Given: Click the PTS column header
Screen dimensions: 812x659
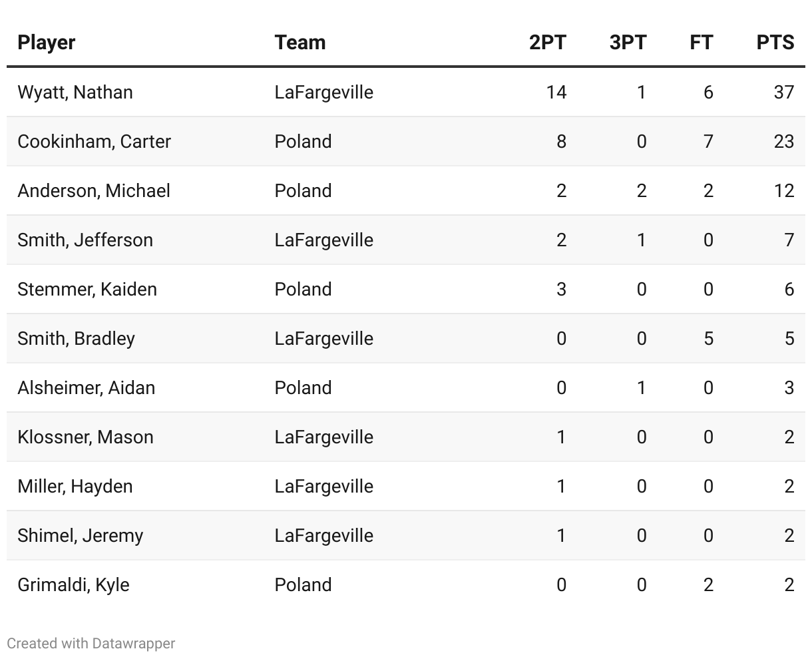Looking at the screenshot, I should pos(775,43).
